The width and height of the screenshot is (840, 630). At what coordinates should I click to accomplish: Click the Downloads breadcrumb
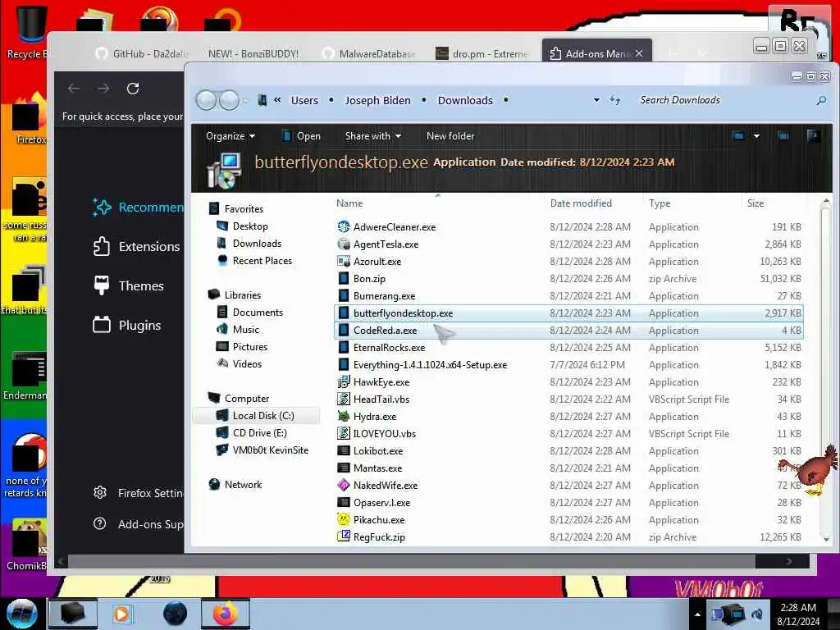point(465,100)
